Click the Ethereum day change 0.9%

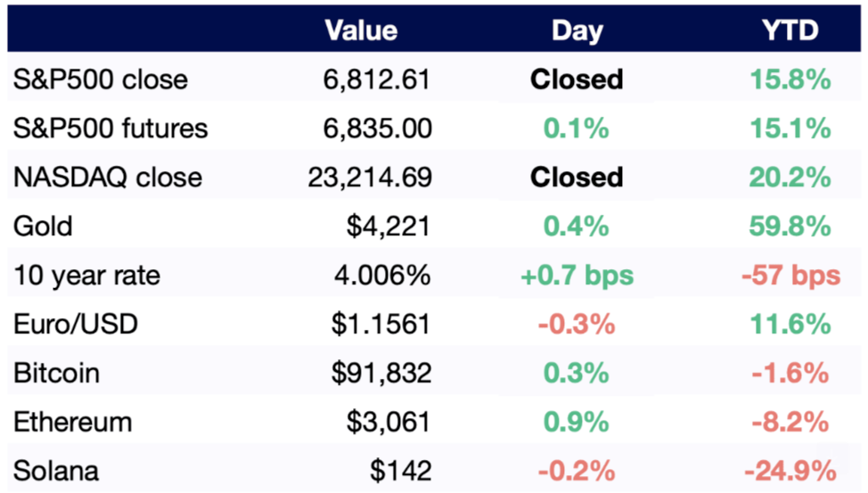(x=577, y=421)
